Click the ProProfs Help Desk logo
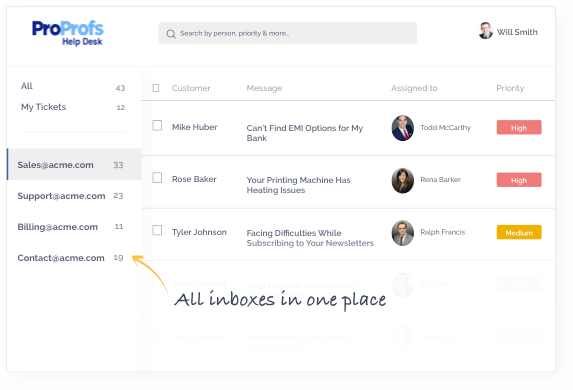 click(x=68, y=33)
